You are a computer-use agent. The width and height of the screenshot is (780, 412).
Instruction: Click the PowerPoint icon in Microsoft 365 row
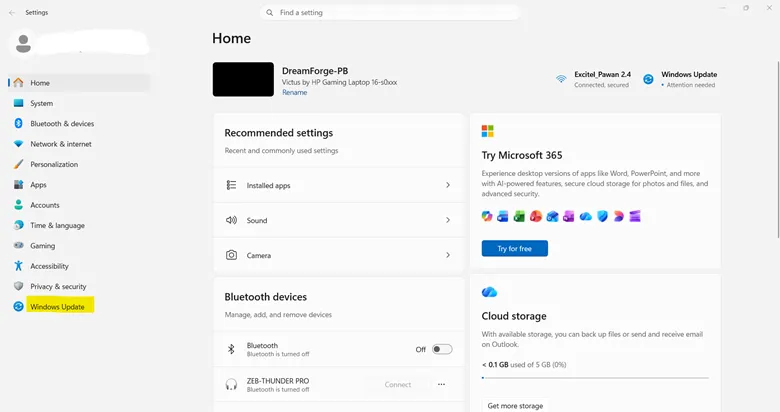coord(536,216)
